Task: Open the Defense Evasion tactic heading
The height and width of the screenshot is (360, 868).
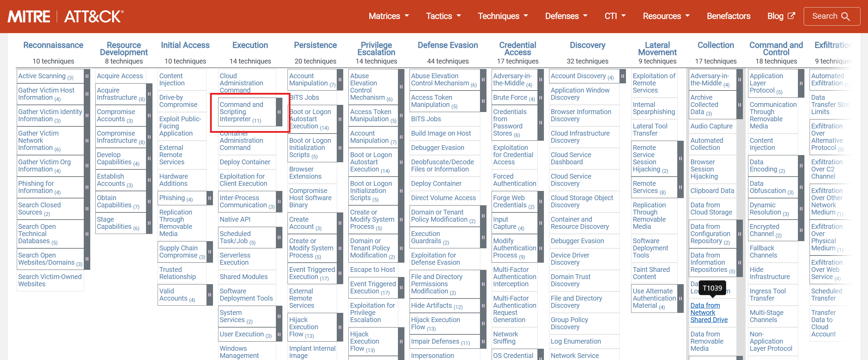Action: click(448, 45)
